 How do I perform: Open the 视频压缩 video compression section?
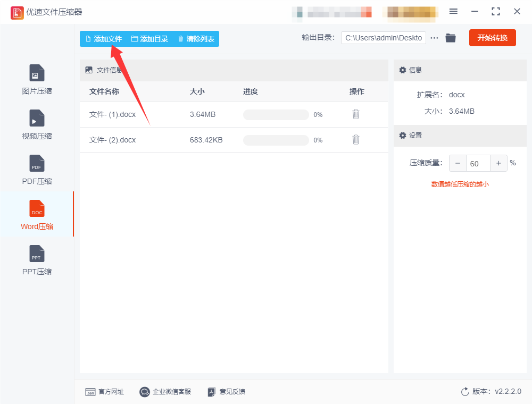click(37, 124)
